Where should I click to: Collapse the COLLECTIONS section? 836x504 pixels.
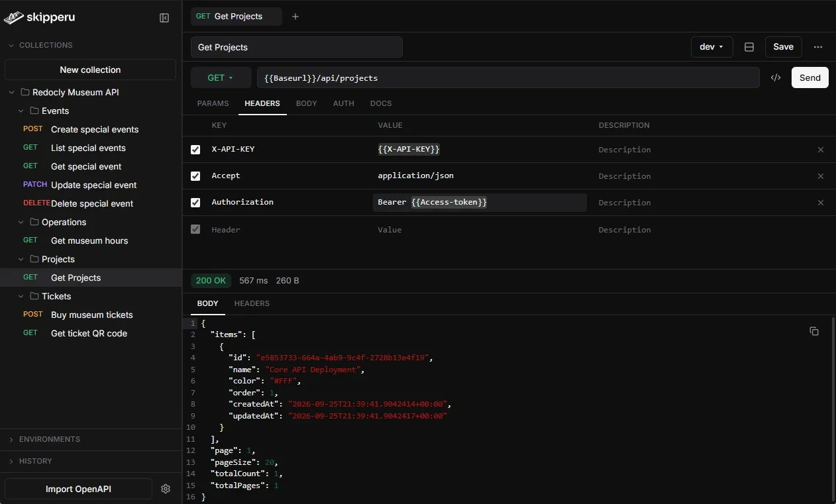(11, 45)
